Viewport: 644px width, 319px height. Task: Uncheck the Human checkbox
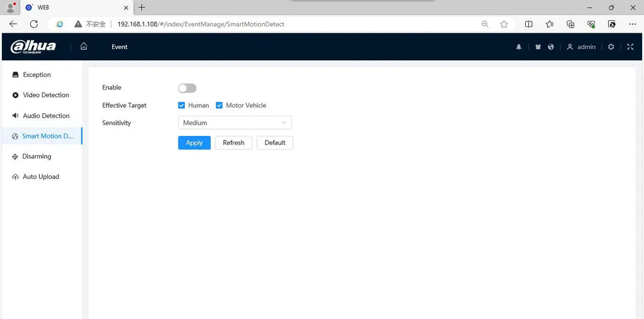[182, 106]
